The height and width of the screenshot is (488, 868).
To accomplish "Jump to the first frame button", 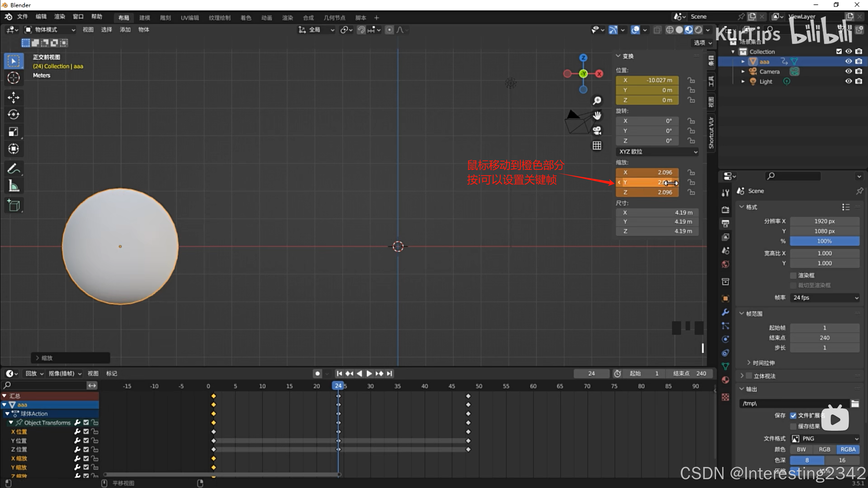I will coord(339,373).
